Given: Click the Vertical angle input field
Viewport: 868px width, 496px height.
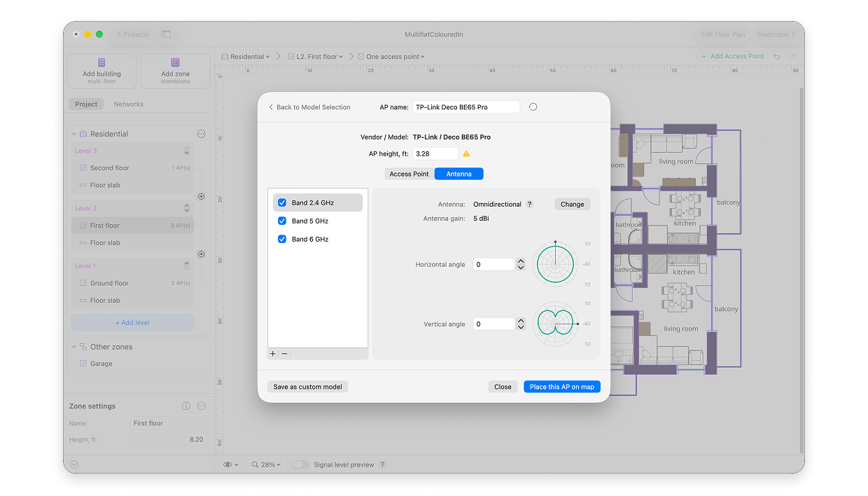Looking at the screenshot, I should pyautogui.click(x=494, y=324).
